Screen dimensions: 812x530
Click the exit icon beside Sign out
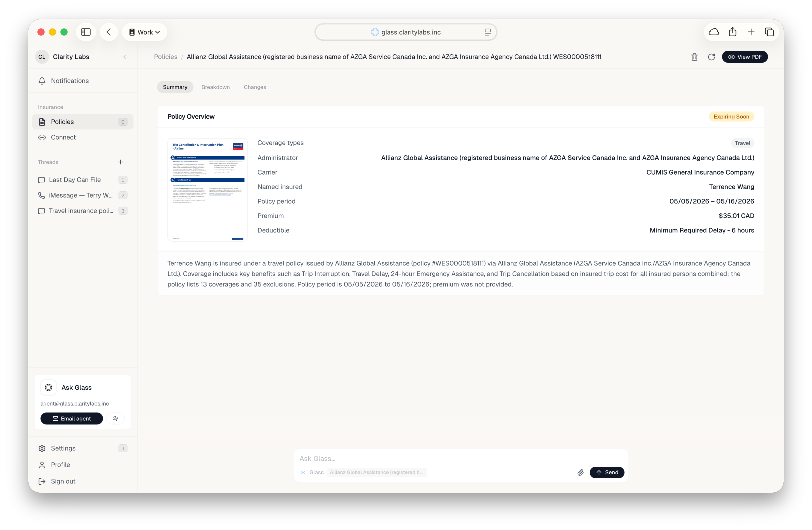click(42, 481)
